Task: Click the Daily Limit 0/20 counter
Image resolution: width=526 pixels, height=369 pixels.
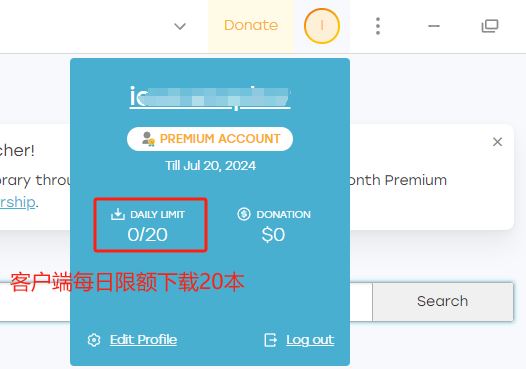Action: tap(147, 234)
